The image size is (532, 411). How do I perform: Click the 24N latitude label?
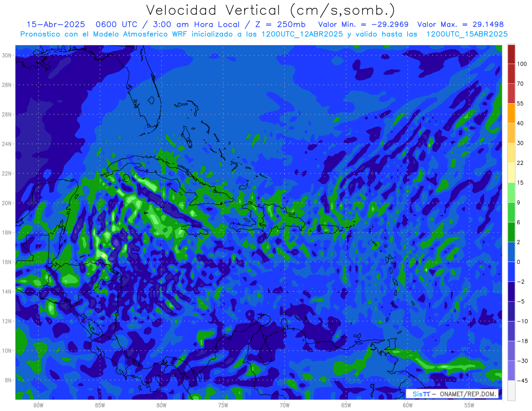(x=7, y=144)
